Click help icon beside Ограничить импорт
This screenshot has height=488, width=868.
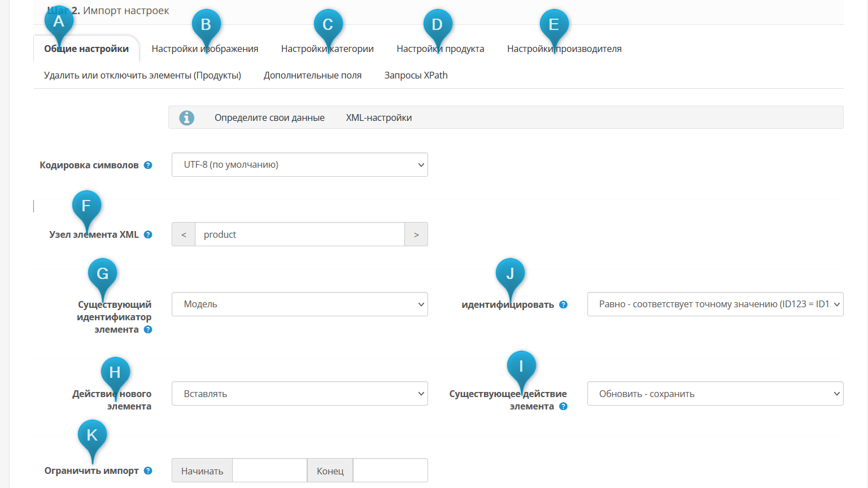pyautogui.click(x=148, y=470)
